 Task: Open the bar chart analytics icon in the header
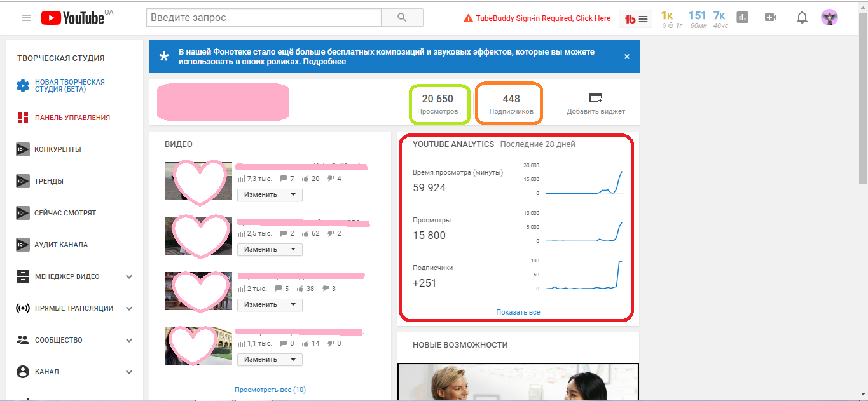point(742,18)
